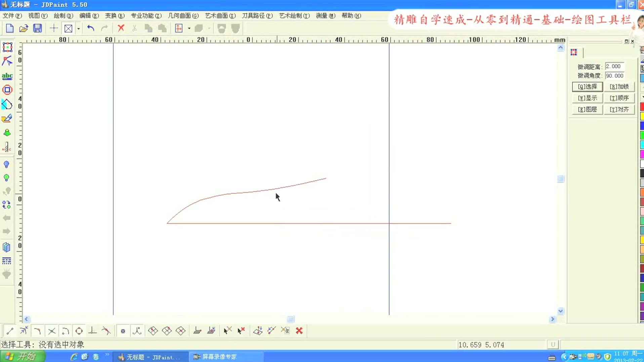
Task: Open a new file with New document icon
Action: (9, 28)
